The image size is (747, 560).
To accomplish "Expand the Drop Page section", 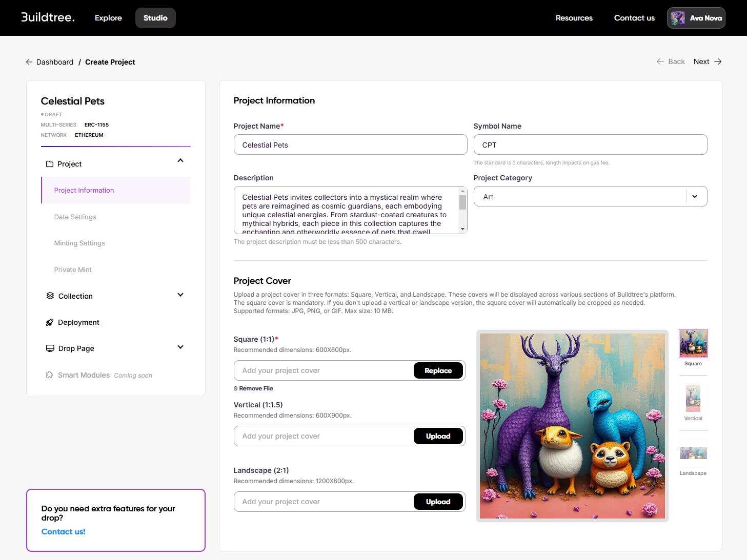I will pyautogui.click(x=180, y=347).
